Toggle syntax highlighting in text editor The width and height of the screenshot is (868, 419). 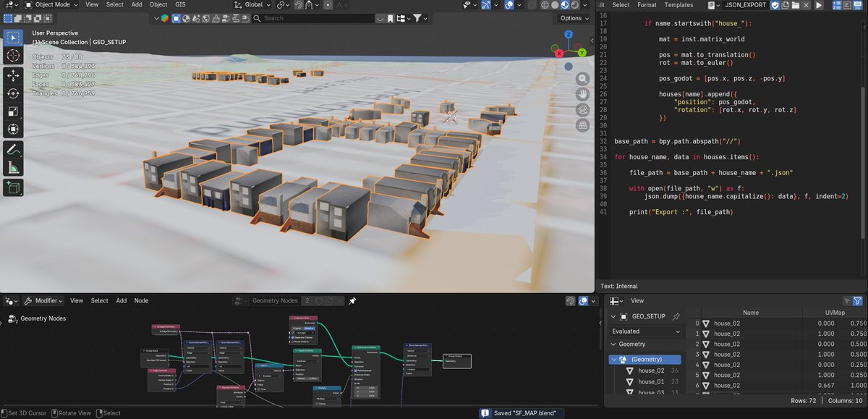pos(857,5)
